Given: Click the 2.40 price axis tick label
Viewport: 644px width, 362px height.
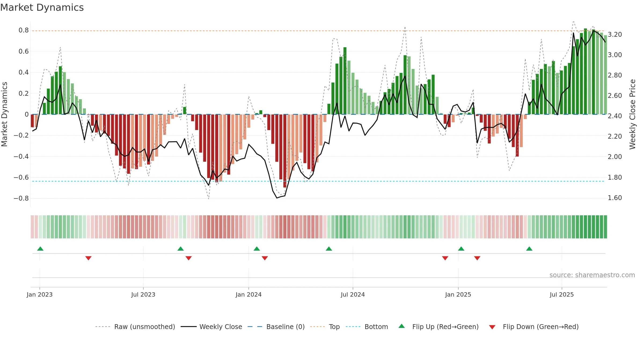Looking at the screenshot, I should click(x=615, y=116).
